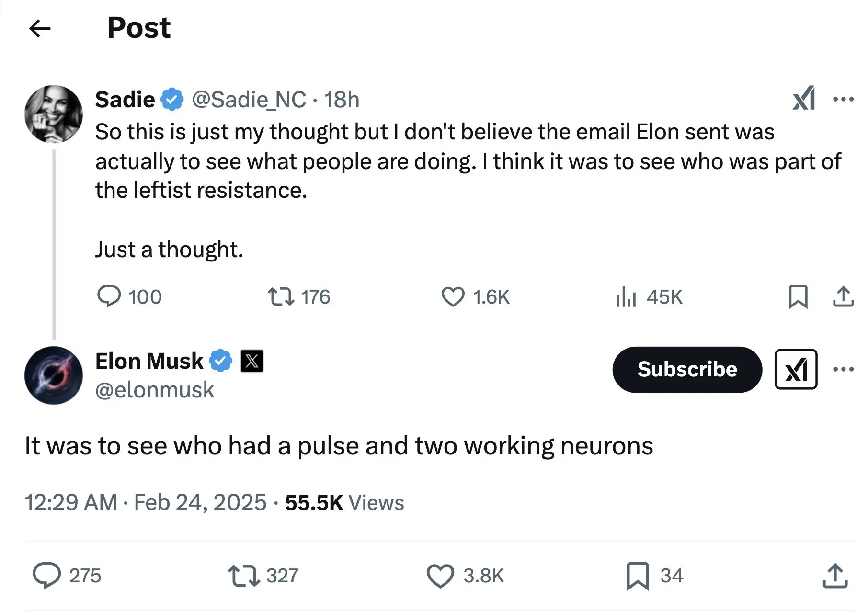Like Sadie's post
868x612 pixels.
tap(453, 296)
